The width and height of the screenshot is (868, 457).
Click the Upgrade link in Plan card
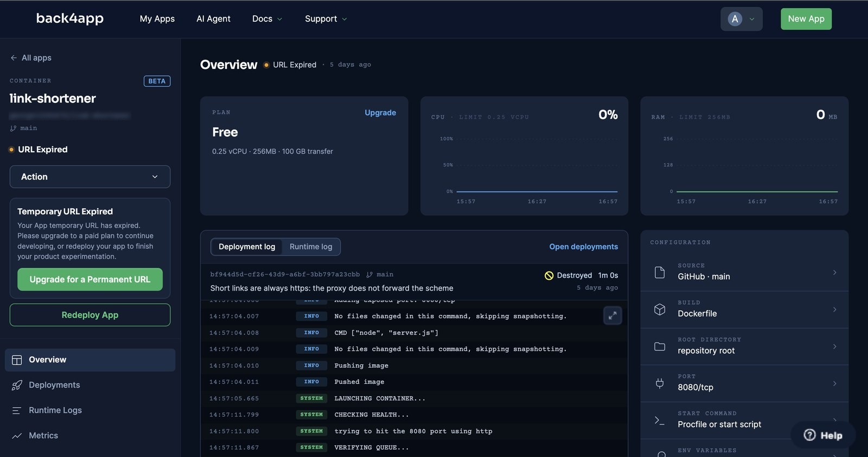(380, 113)
